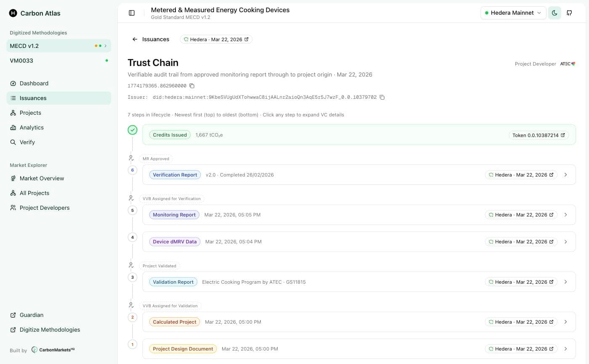589x364 pixels.
Task: Select MECD v1.2 methodology
Action: coord(59,46)
